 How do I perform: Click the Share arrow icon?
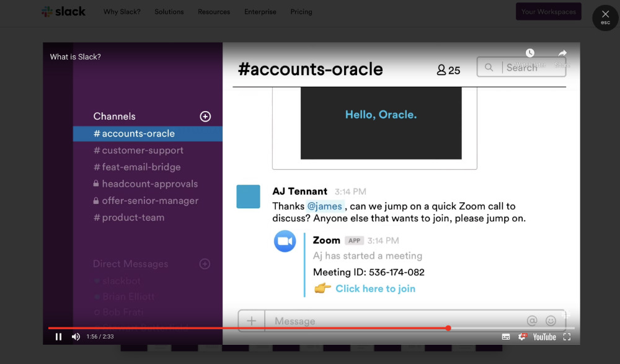coord(562,53)
